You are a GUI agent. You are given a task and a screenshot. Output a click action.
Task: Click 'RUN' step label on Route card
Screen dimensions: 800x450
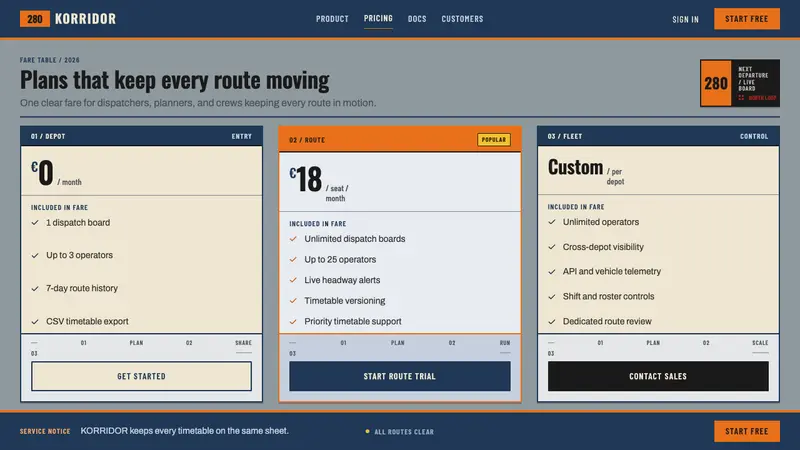[505, 343]
